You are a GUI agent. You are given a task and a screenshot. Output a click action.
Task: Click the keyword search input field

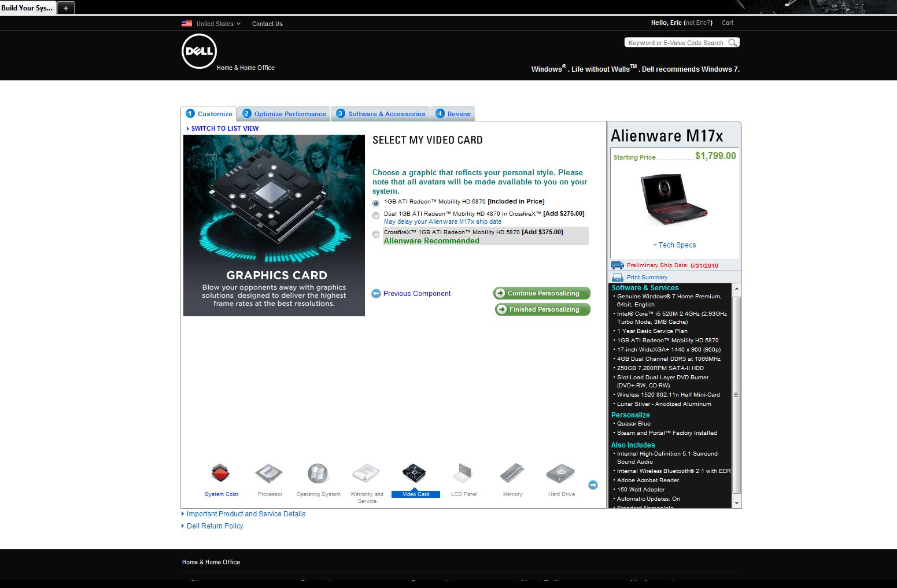(676, 42)
